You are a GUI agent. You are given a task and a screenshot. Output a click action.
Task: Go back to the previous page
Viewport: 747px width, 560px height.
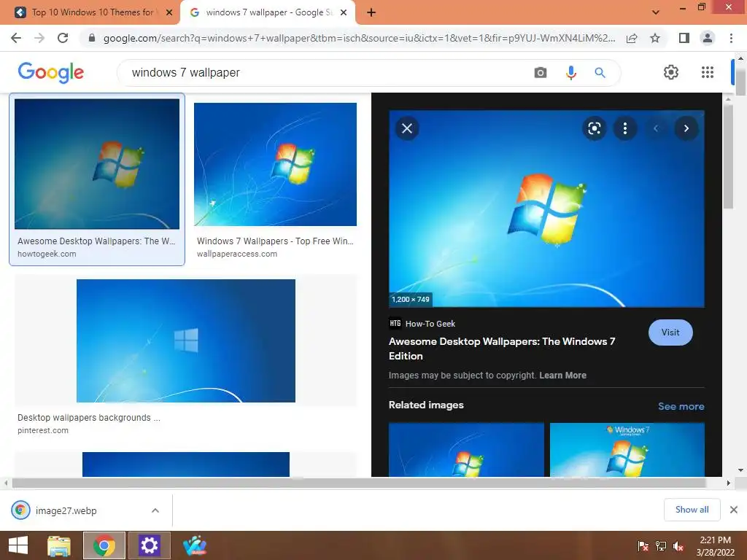[16, 38]
